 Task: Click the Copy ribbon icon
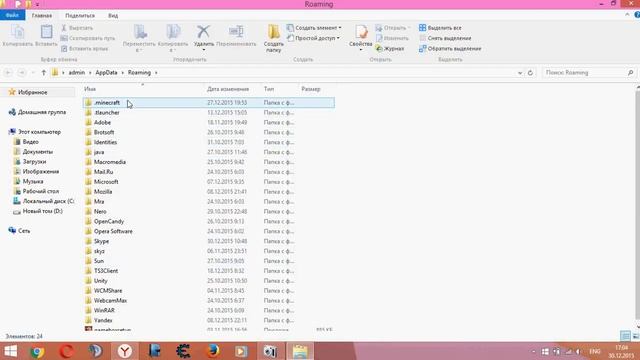tap(17, 32)
